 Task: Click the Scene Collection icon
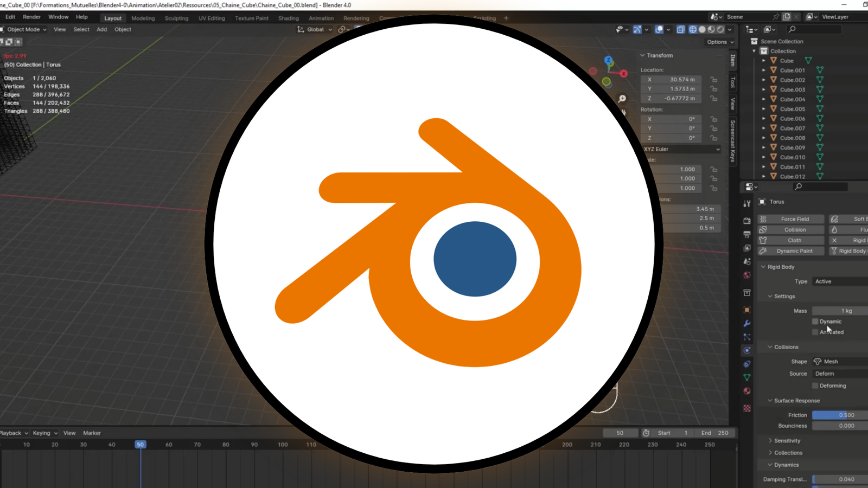click(754, 41)
